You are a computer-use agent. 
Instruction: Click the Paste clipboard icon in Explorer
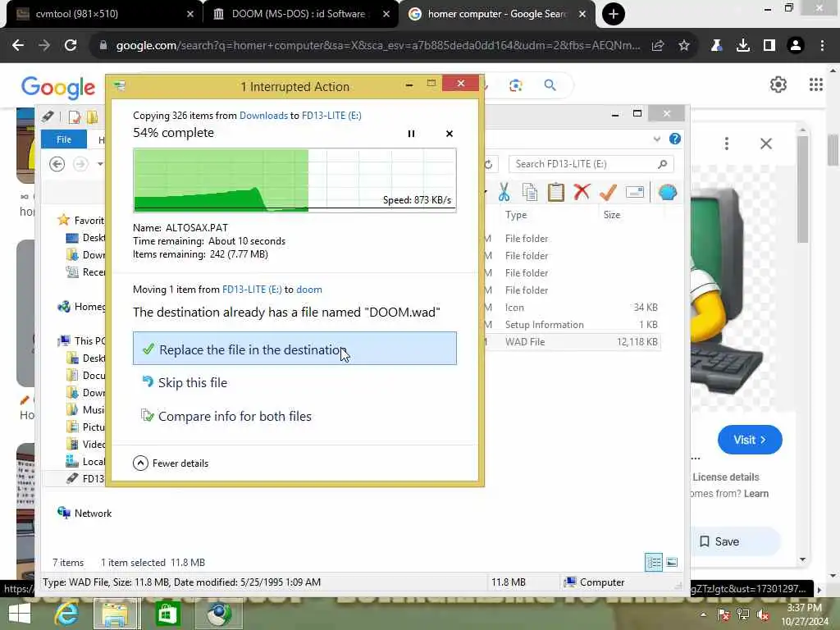[555, 192]
